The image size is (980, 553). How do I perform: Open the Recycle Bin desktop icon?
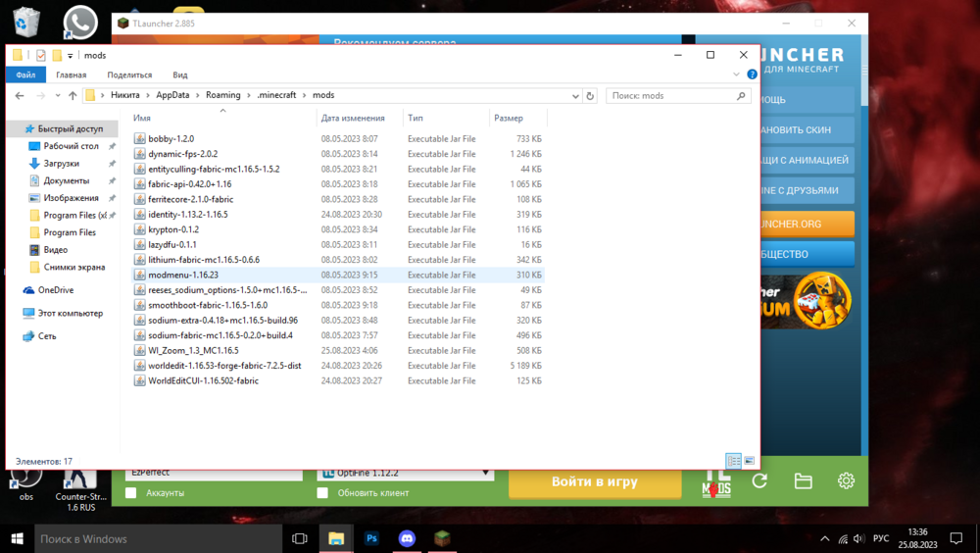click(x=26, y=22)
